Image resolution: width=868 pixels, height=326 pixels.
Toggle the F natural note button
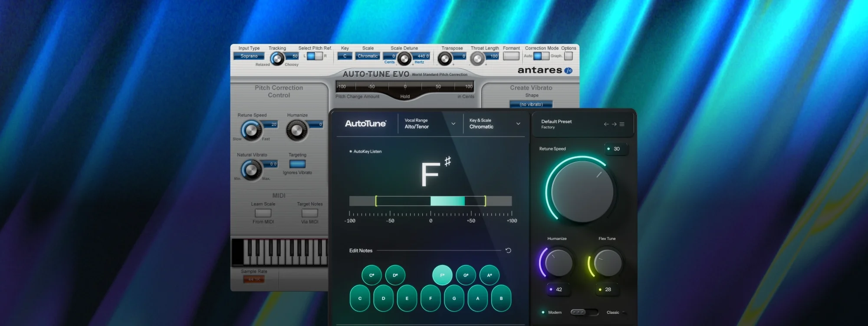coord(431,298)
